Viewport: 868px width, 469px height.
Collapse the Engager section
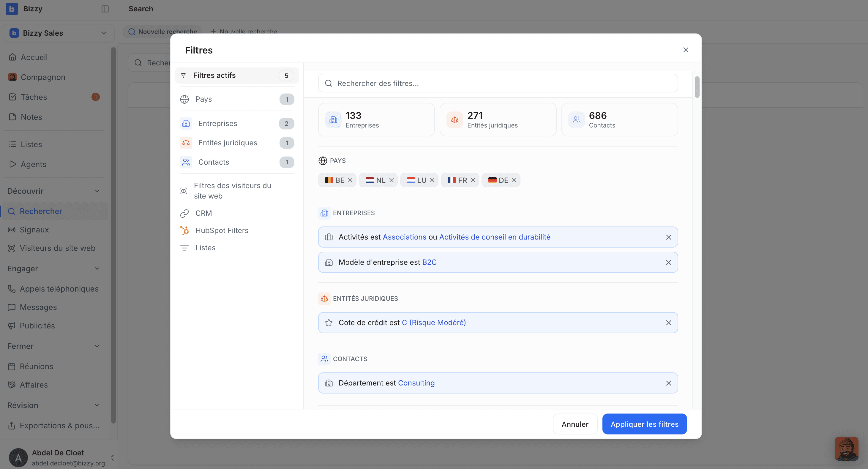tap(97, 269)
